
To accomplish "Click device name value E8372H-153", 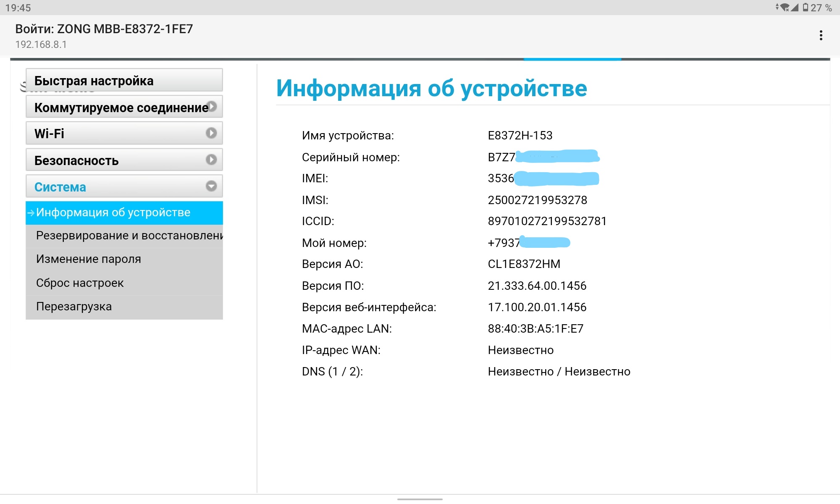I will [520, 135].
